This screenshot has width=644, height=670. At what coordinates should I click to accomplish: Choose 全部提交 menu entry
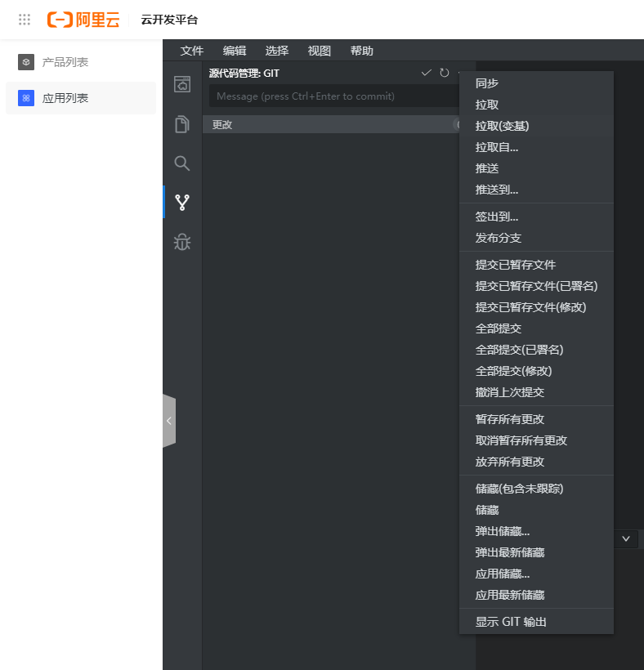[x=536, y=328]
